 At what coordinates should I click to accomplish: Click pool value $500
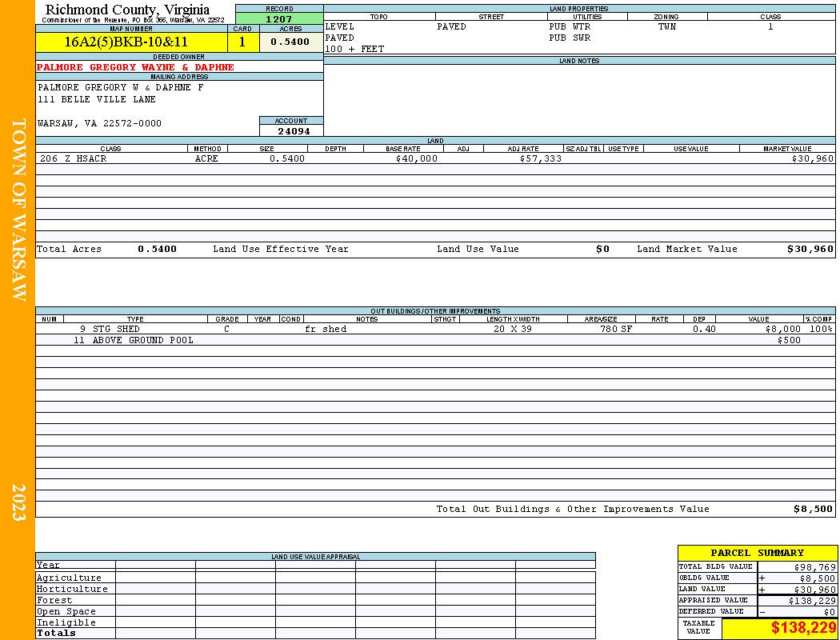pos(789,341)
